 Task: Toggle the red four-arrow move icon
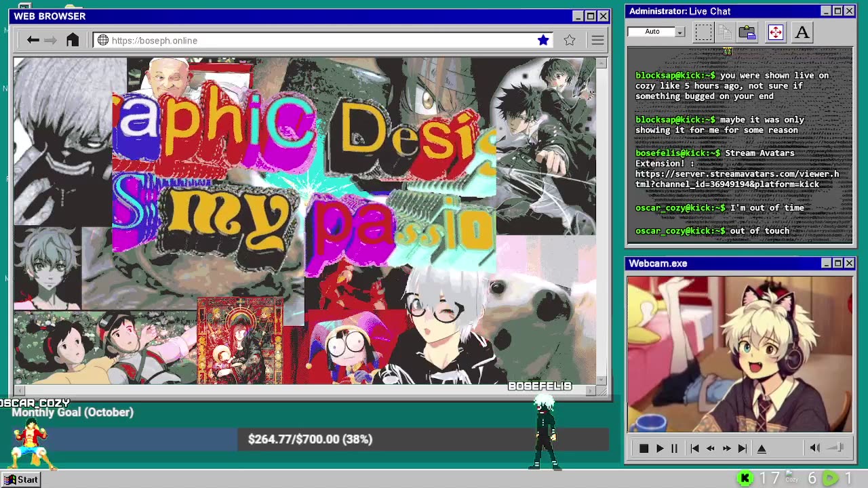click(776, 32)
